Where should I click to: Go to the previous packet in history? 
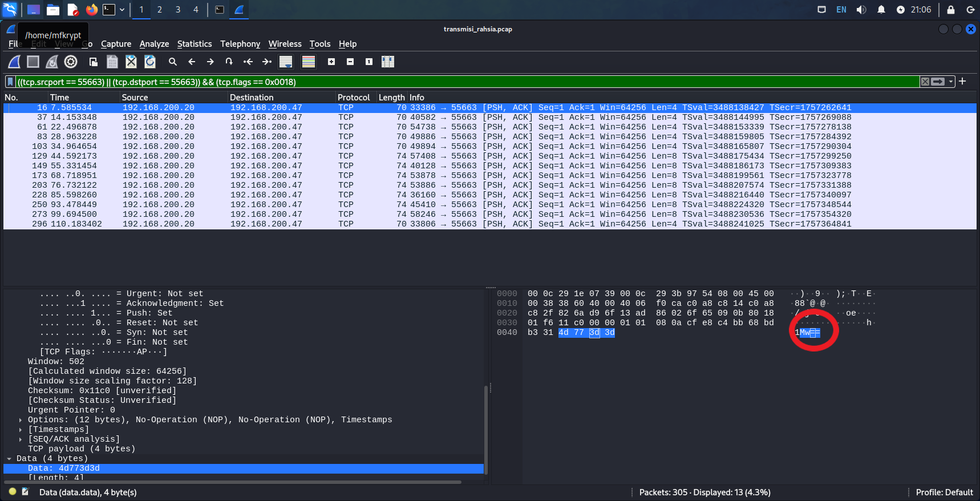192,62
